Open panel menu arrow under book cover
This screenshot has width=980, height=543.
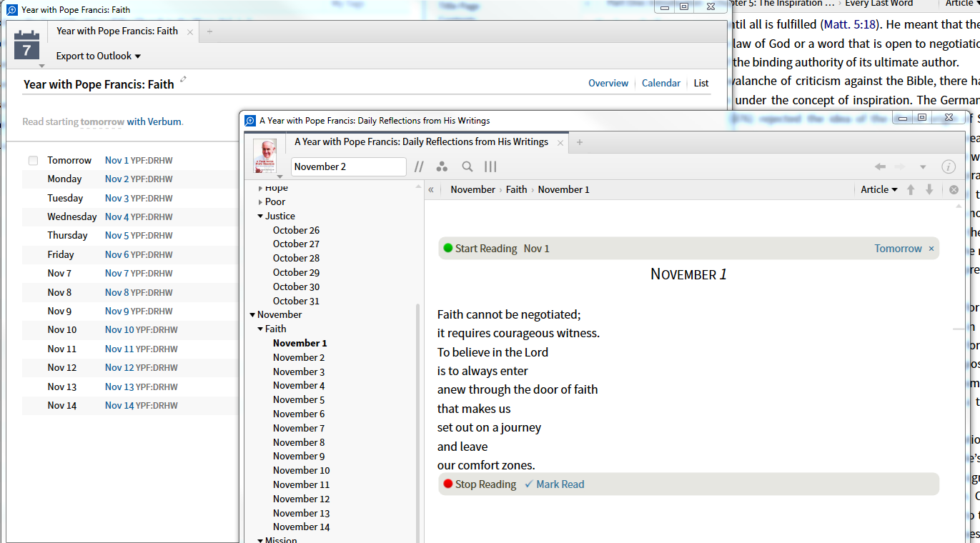click(279, 176)
